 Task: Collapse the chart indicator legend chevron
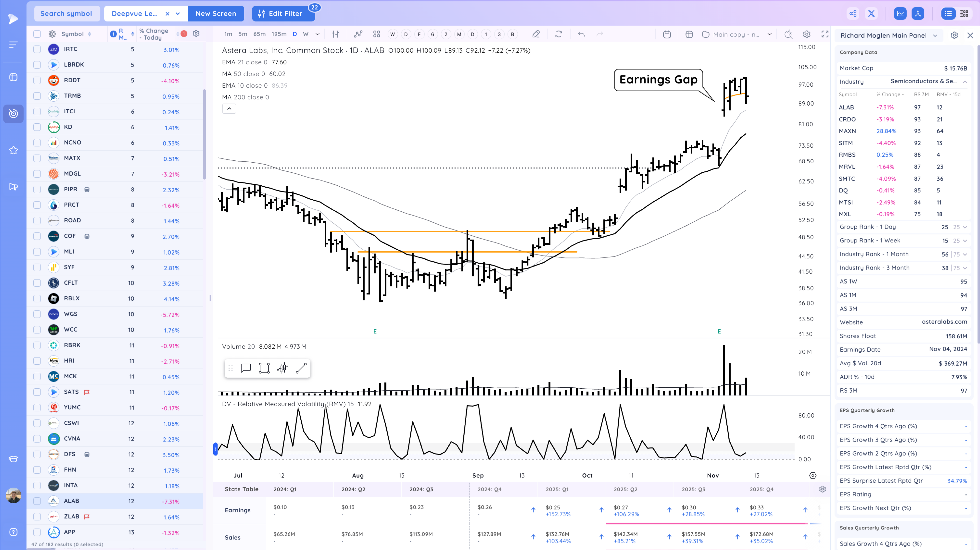229,109
